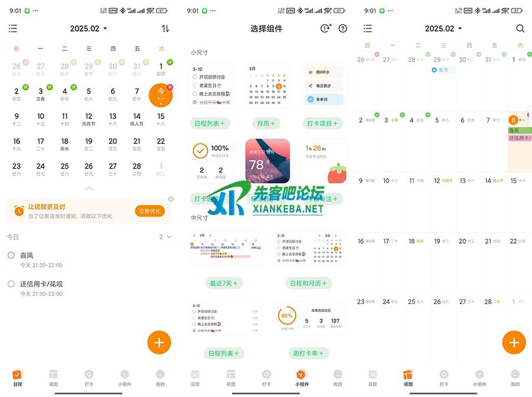Screen dimensions: 532x397
Task: Click the selected orange 小组件 tab icon
Action: 301,375
